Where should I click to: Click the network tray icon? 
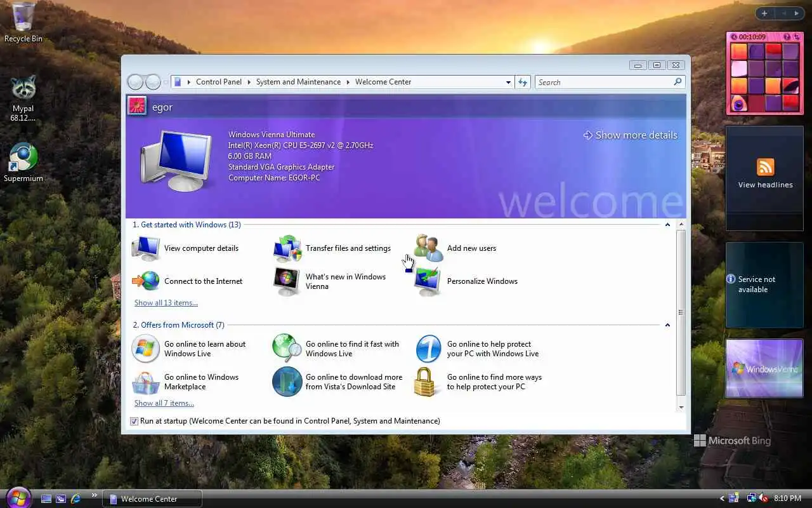tap(752, 498)
